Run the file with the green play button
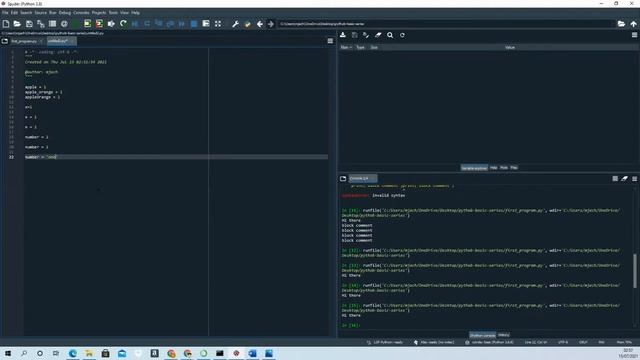Image resolution: width=640 pixels, height=360 pixels. [76, 24]
